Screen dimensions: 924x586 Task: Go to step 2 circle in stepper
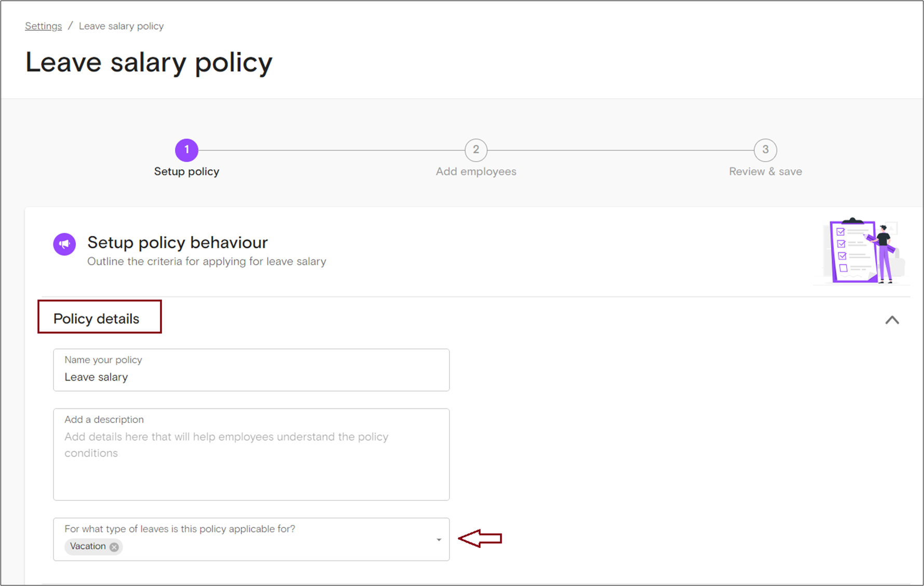475,150
